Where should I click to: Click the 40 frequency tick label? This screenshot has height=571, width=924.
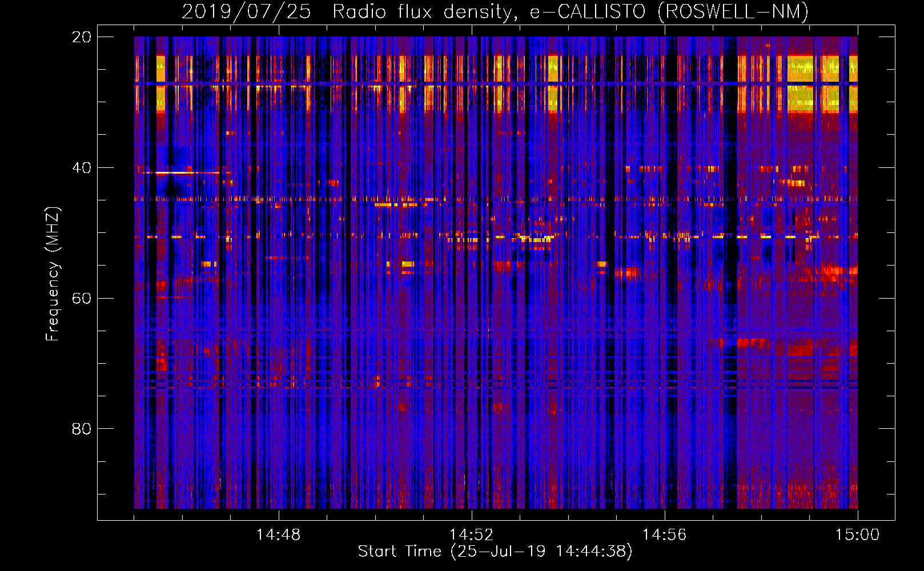82,168
